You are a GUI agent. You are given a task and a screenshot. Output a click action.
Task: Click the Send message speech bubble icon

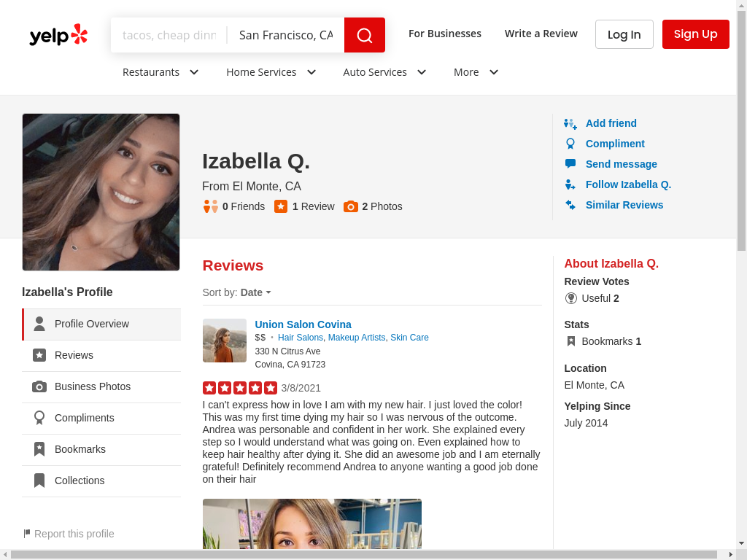[570, 164]
